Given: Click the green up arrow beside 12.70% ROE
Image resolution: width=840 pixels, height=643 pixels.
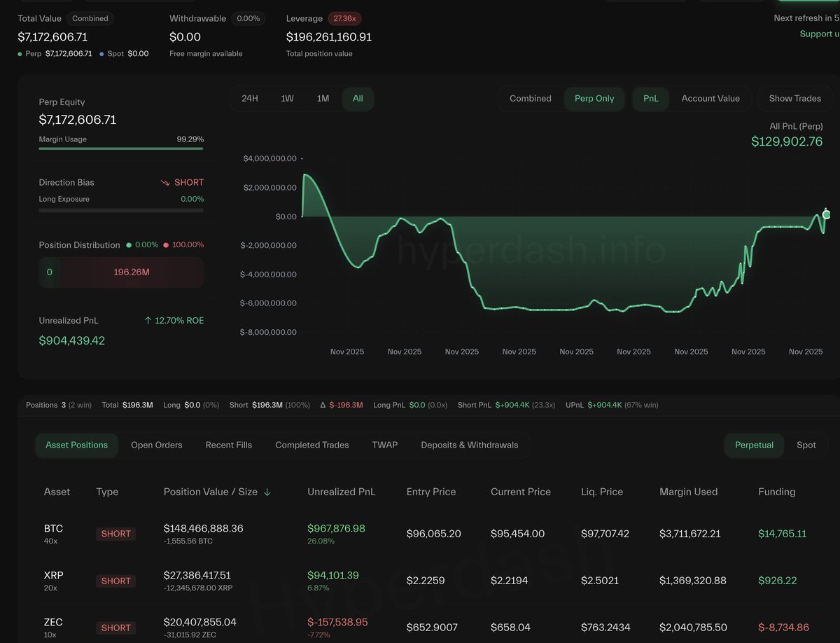Looking at the screenshot, I should 148,321.
